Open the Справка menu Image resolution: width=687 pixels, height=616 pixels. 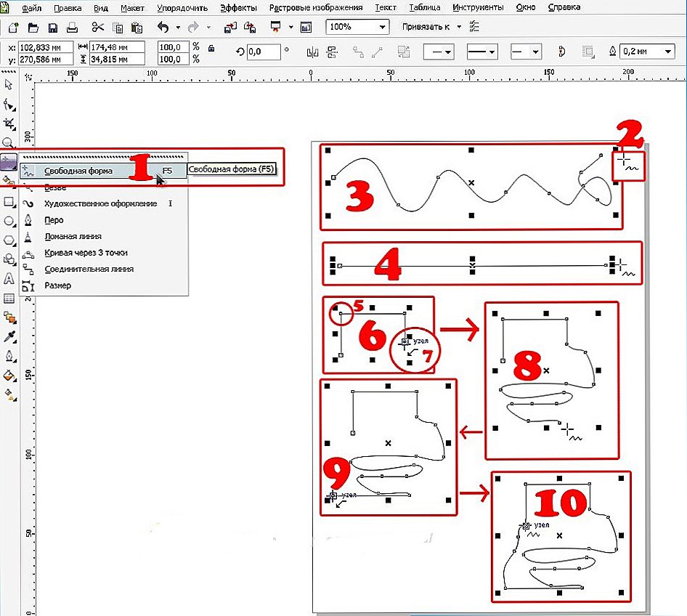tap(564, 7)
